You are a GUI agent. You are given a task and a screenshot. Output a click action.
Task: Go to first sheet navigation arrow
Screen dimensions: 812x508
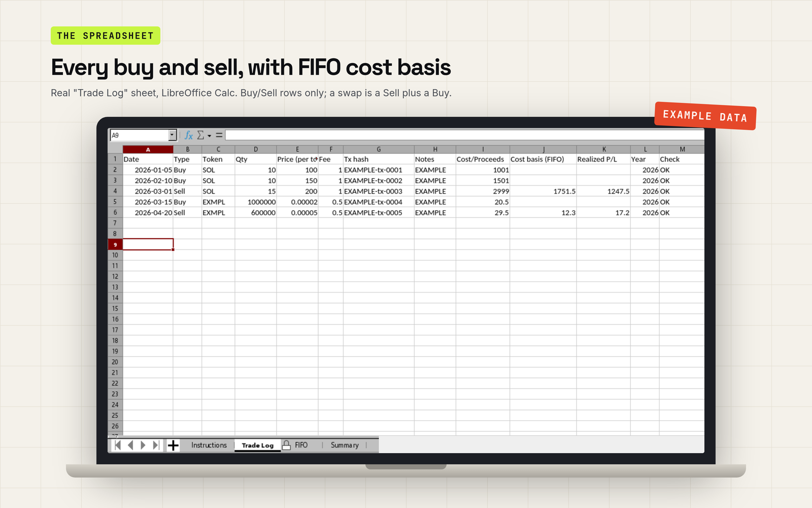(118, 446)
